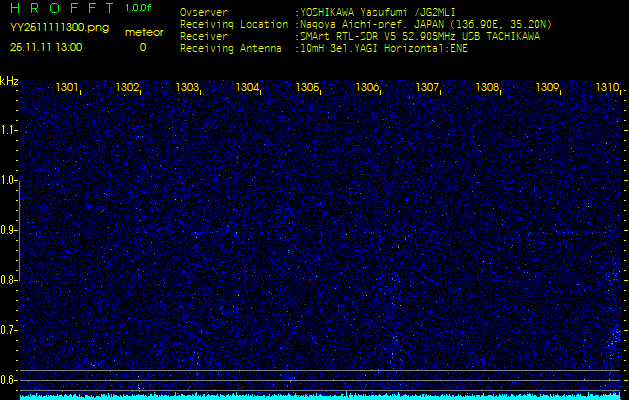Click the 1310 time marker
This screenshot has width=629, height=400.
pyautogui.click(x=606, y=88)
